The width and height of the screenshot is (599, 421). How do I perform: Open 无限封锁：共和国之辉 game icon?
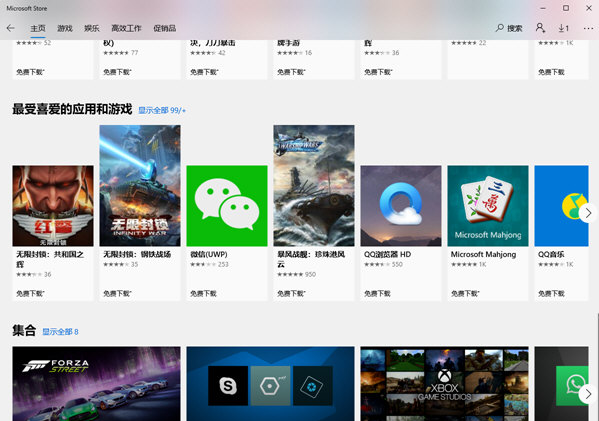coord(53,206)
